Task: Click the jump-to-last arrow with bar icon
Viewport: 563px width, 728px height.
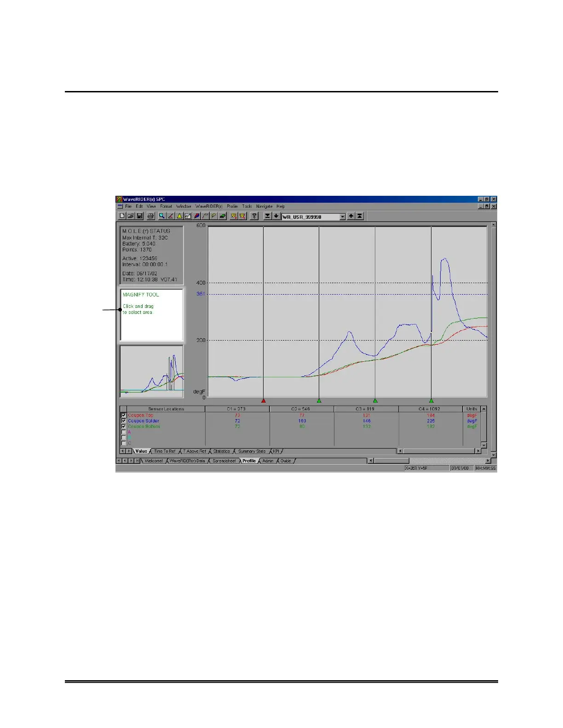Action: (x=267, y=216)
